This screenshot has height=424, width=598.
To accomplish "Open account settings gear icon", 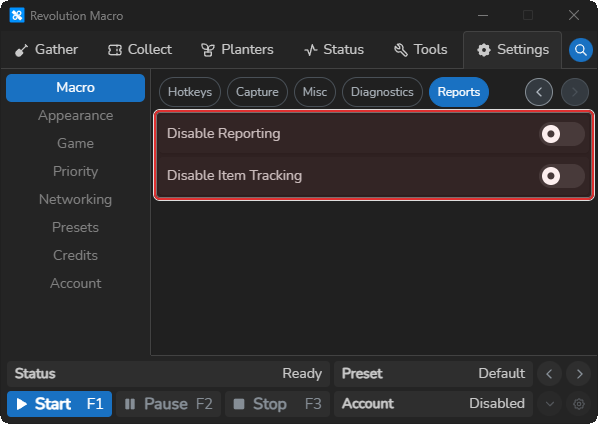I will click(579, 404).
